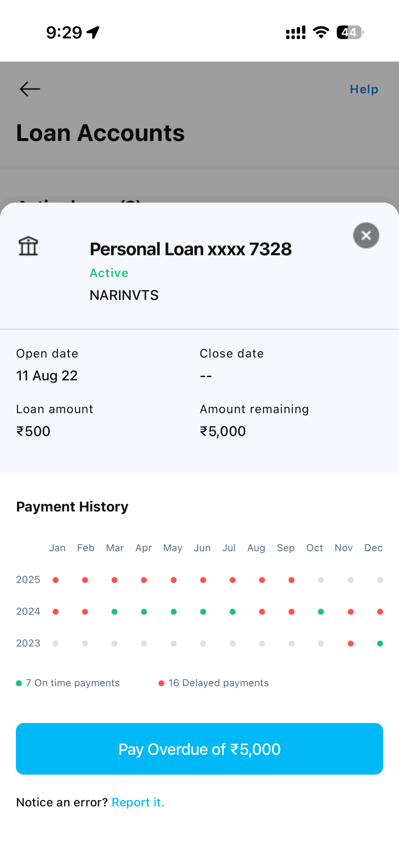Click the Report it link
Screen dimensions: 399x868
click(x=138, y=802)
